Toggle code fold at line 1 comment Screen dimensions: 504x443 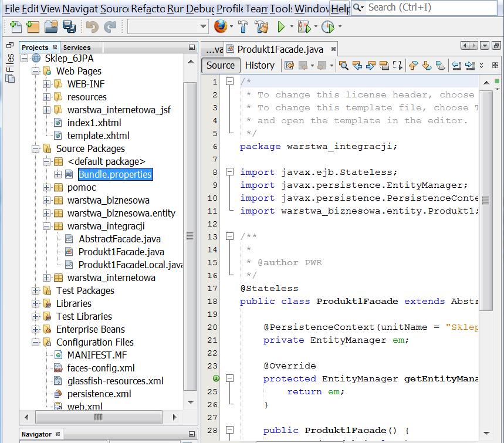[229, 82]
